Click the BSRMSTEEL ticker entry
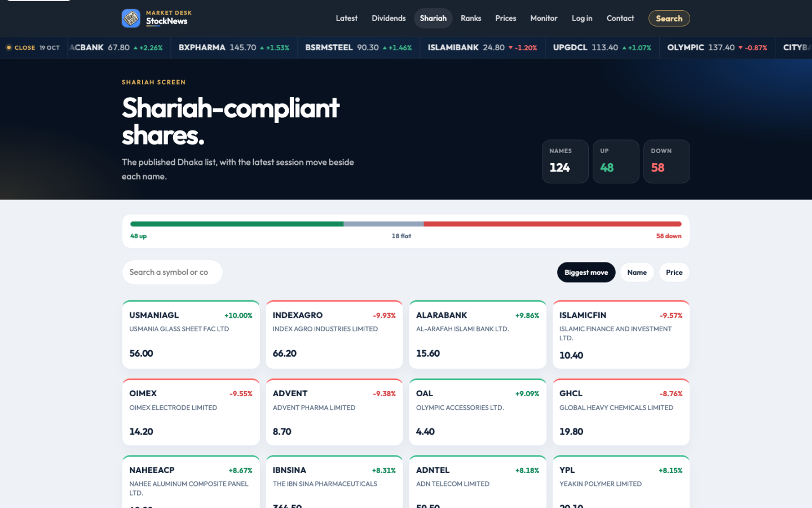Screen dimensions: 812x508 (359, 47)
